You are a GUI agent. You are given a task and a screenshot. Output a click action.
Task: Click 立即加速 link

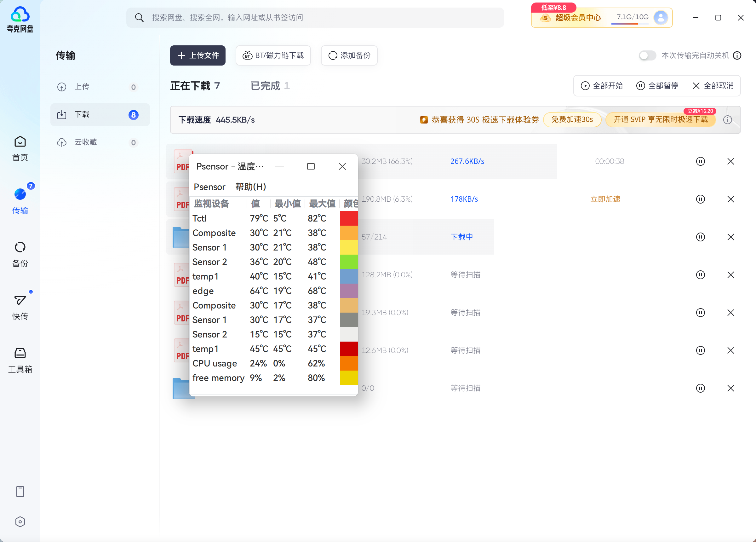point(605,199)
